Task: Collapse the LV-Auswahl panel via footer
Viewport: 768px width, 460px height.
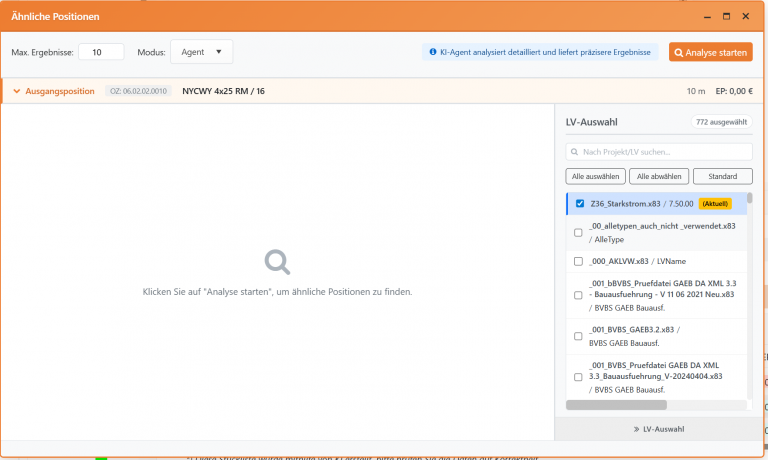Action: 659,429
